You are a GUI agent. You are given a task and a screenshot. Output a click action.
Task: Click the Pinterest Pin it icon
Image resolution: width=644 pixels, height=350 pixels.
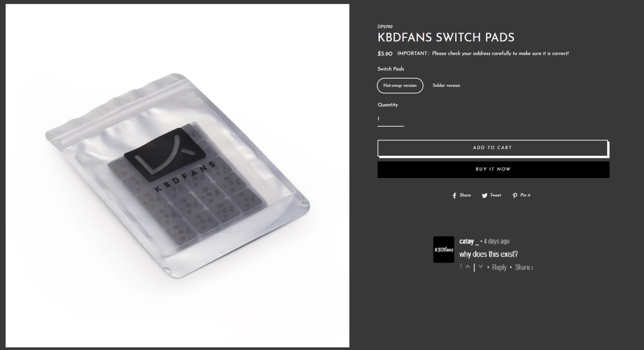click(x=515, y=196)
